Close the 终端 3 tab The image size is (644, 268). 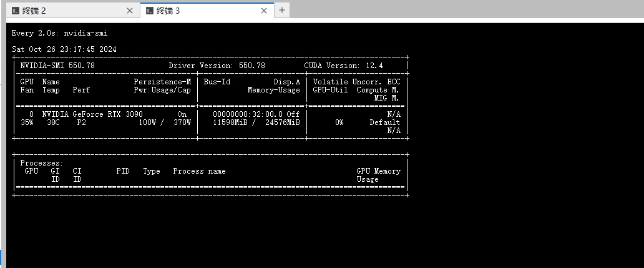pyautogui.click(x=265, y=11)
